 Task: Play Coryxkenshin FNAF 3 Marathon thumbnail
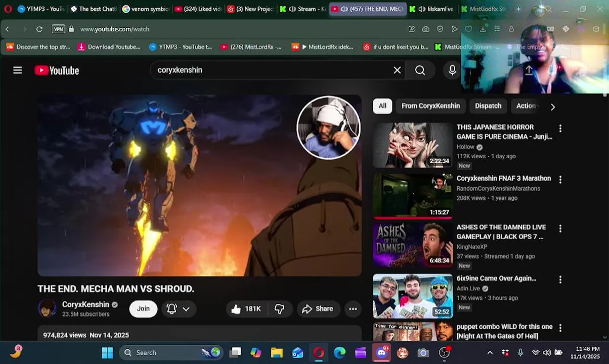coord(413,196)
